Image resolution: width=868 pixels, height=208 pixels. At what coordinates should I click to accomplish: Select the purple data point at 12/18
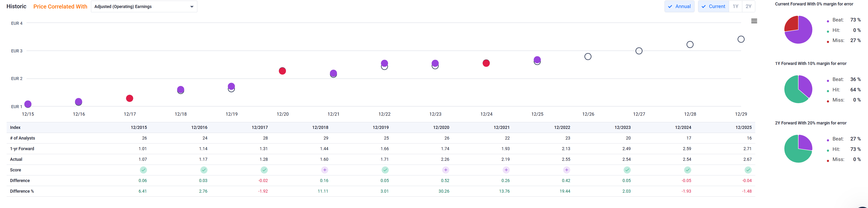181,89
